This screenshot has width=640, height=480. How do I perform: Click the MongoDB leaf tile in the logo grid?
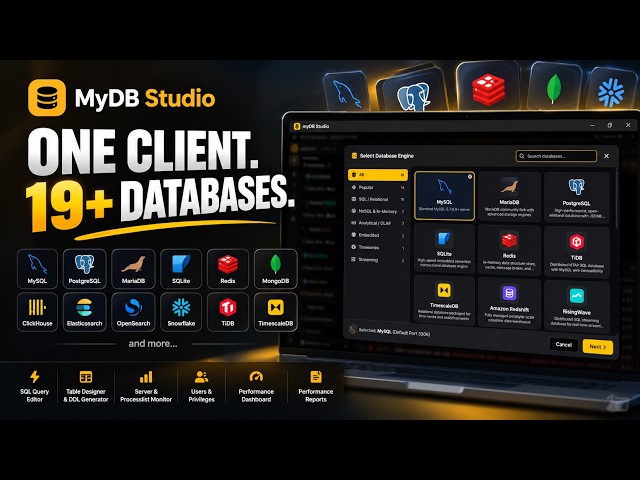[276, 269]
